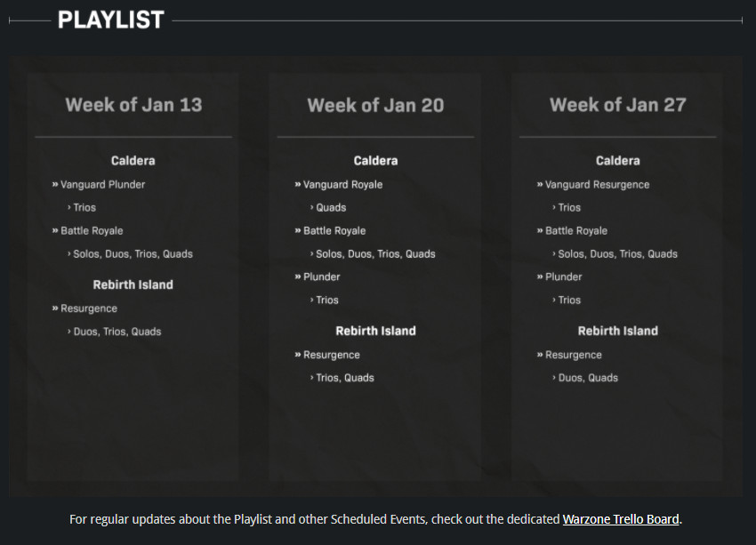Viewport: 756px width, 545px height.
Task: Click Caldera heading in Jan 13 card
Action: click(133, 161)
